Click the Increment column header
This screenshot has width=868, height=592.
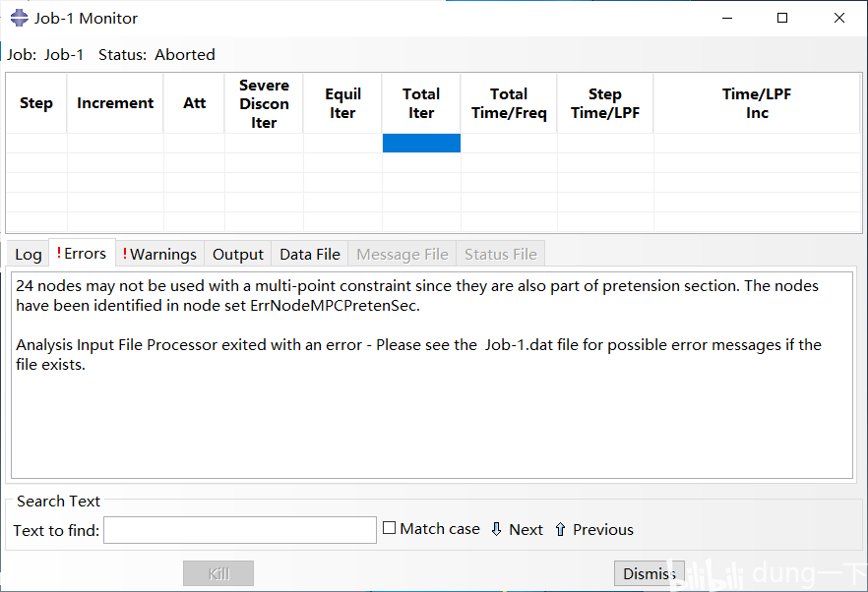pyautogui.click(x=115, y=103)
